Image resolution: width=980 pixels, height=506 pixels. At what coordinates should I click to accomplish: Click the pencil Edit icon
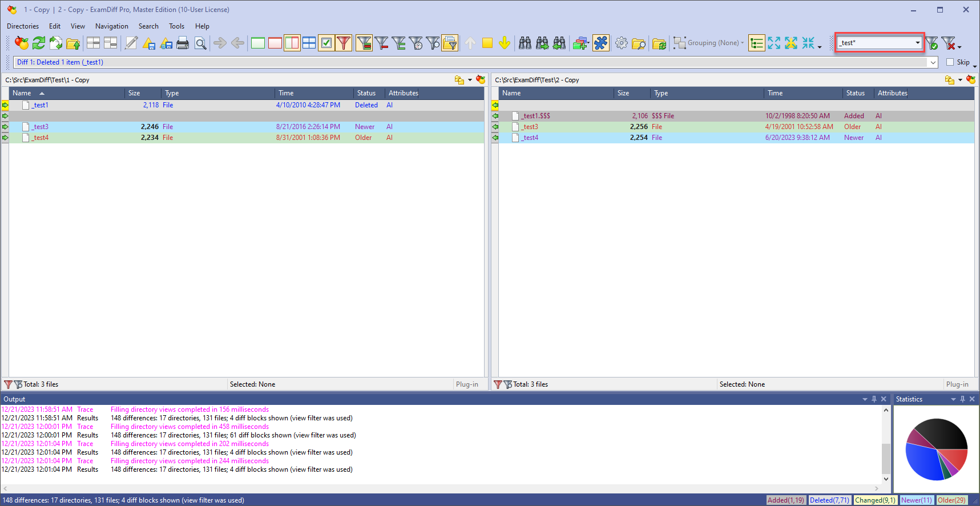[x=131, y=43]
